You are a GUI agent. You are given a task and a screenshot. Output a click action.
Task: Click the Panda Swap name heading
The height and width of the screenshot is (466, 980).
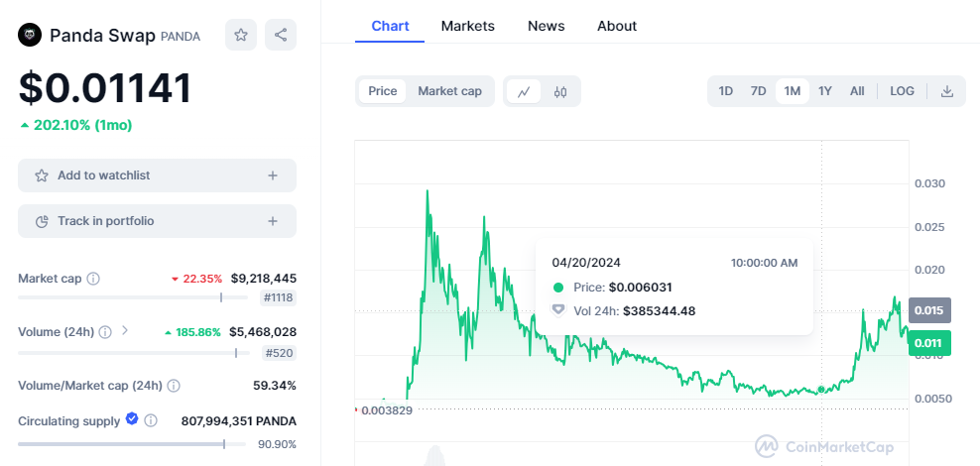click(x=102, y=36)
